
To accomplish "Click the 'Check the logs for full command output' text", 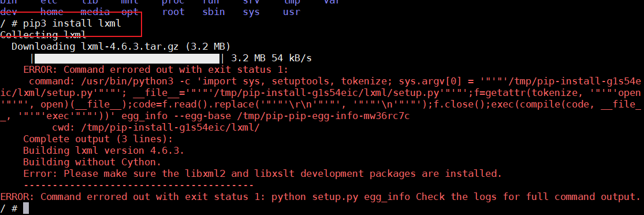I will (528, 197).
